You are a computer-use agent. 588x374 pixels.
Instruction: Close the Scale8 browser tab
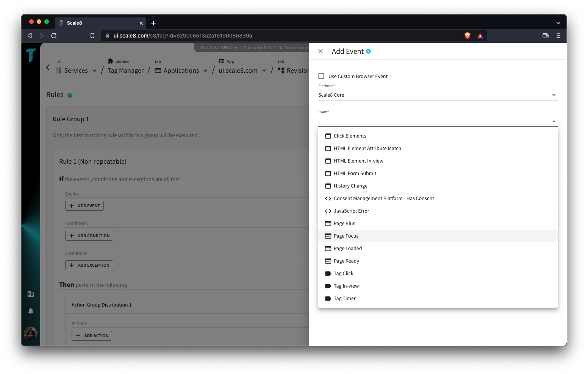point(141,23)
